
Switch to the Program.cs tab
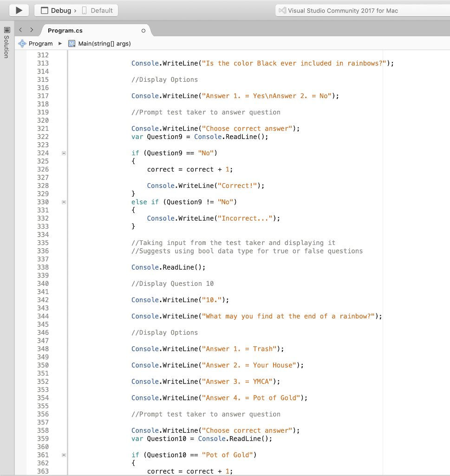[x=65, y=30]
